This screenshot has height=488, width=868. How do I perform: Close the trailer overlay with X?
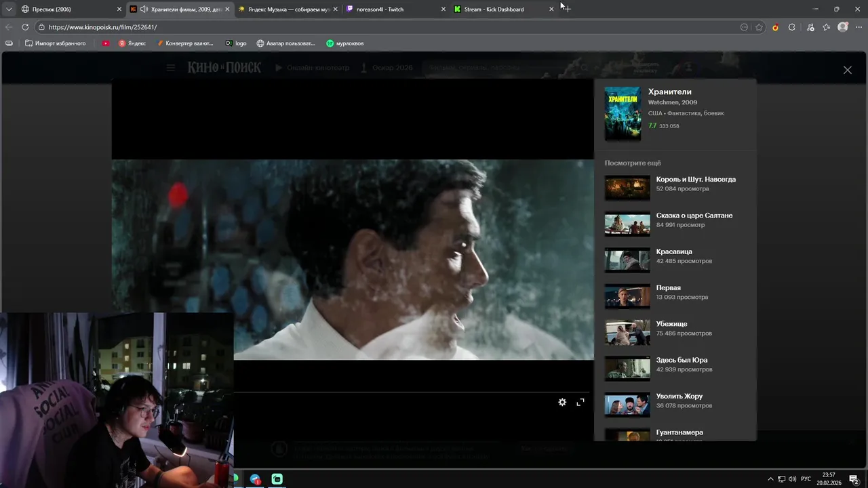tap(847, 70)
